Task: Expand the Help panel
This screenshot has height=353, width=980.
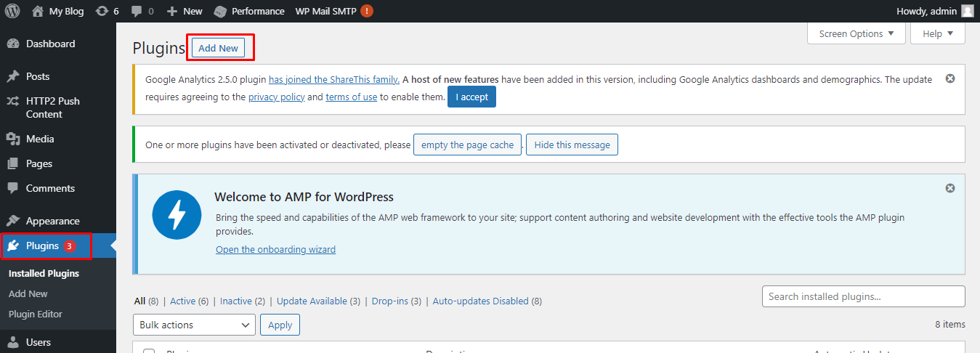Action: 938,33
